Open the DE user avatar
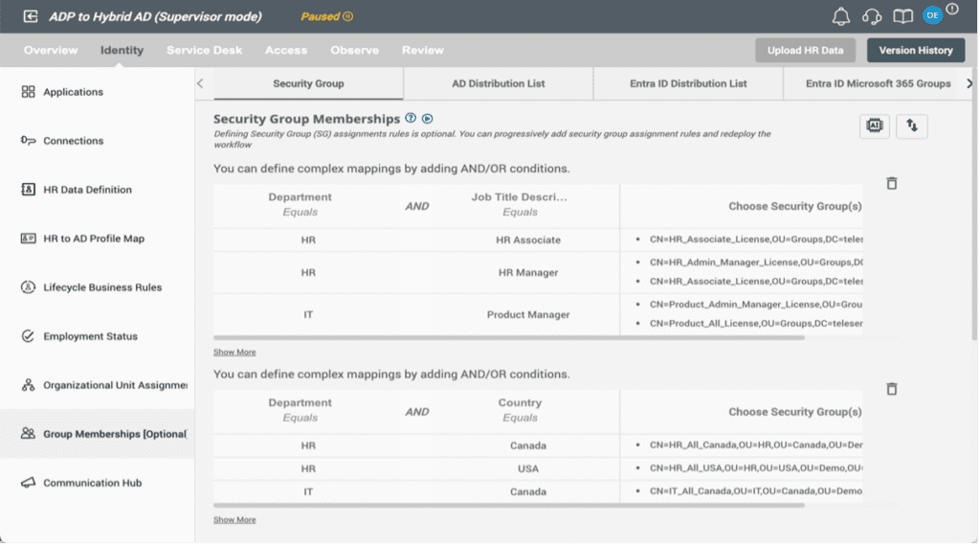 pos(932,15)
